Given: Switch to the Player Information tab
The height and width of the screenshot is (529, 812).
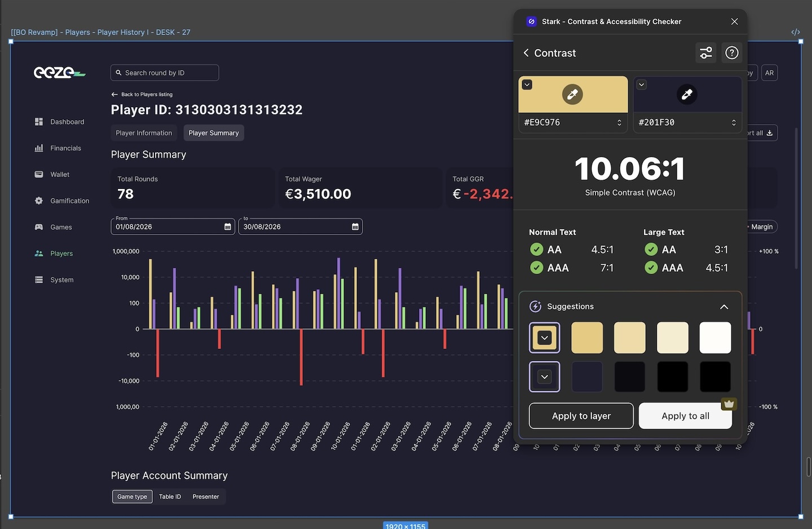Looking at the screenshot, I should [x=144, y=133].
